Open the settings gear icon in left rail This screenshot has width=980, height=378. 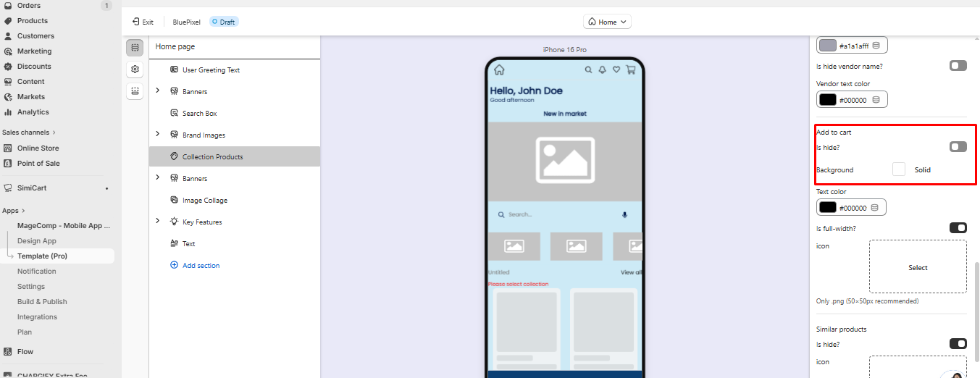134,70
